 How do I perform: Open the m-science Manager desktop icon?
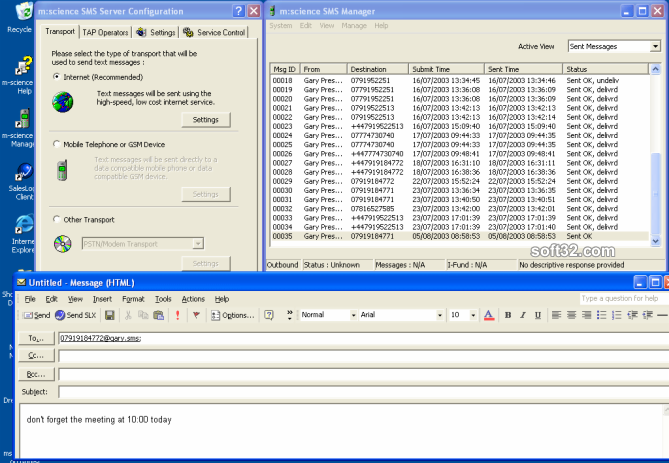(19, 128)
